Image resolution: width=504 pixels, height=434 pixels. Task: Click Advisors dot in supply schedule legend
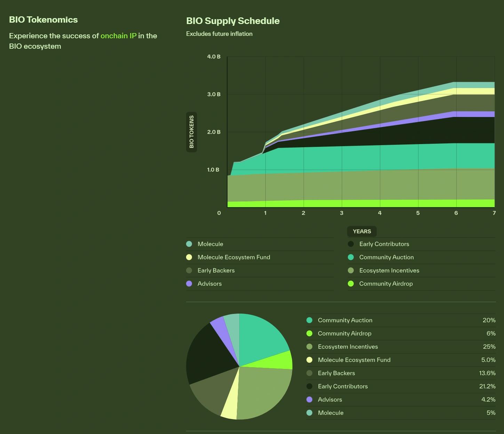coord(189,284)
